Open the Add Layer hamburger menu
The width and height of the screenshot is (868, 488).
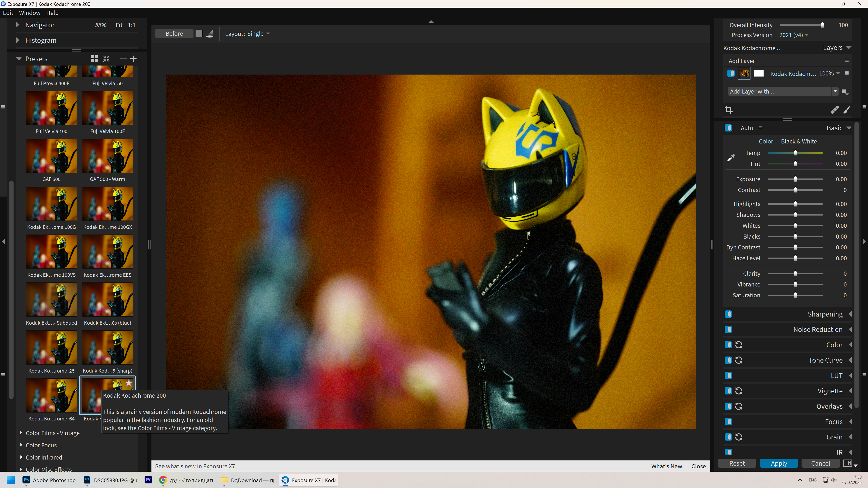[x=847, y=61]
